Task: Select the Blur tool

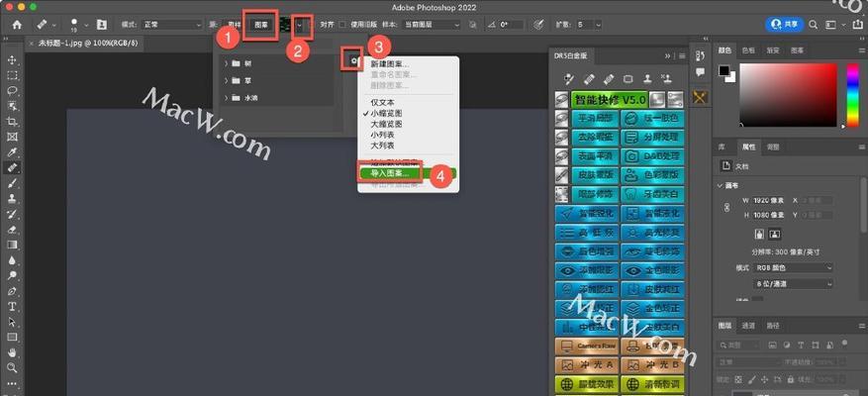Action: 12,259
